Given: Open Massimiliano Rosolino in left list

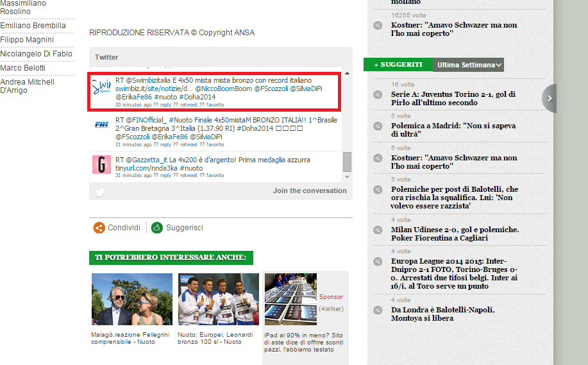Looking at the screenshot, I should [23, 8].
